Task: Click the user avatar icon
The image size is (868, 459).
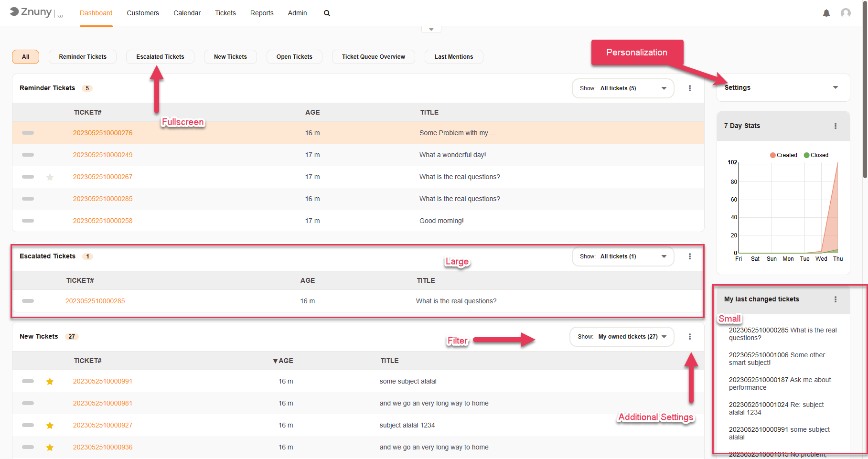Action: pyautogui.click(x=845, y=13)
